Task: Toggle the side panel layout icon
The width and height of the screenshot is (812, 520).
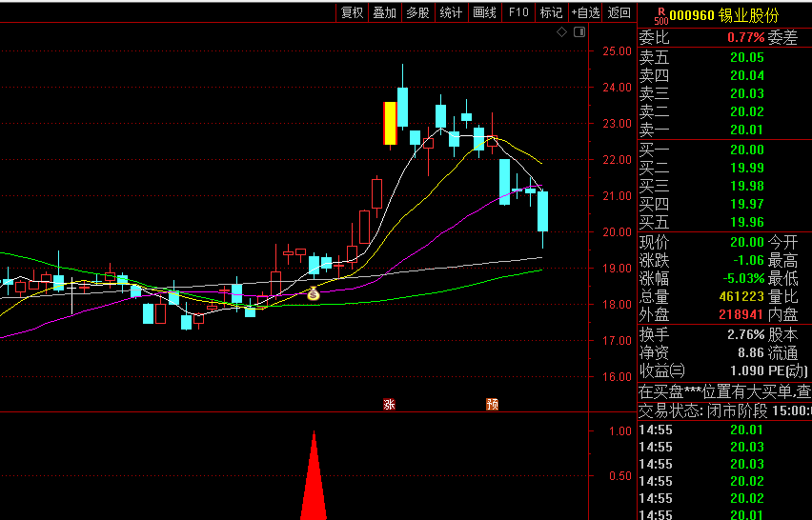Action: pos(579,32)
